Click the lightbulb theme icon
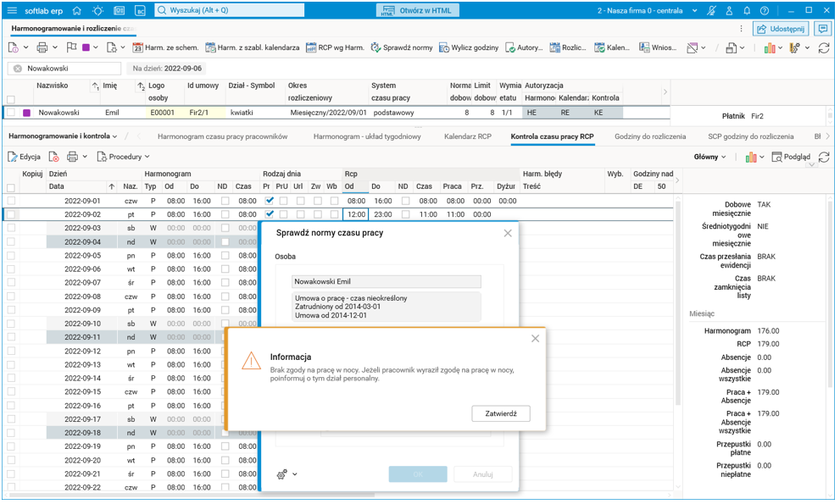 (x=98, y=11)
